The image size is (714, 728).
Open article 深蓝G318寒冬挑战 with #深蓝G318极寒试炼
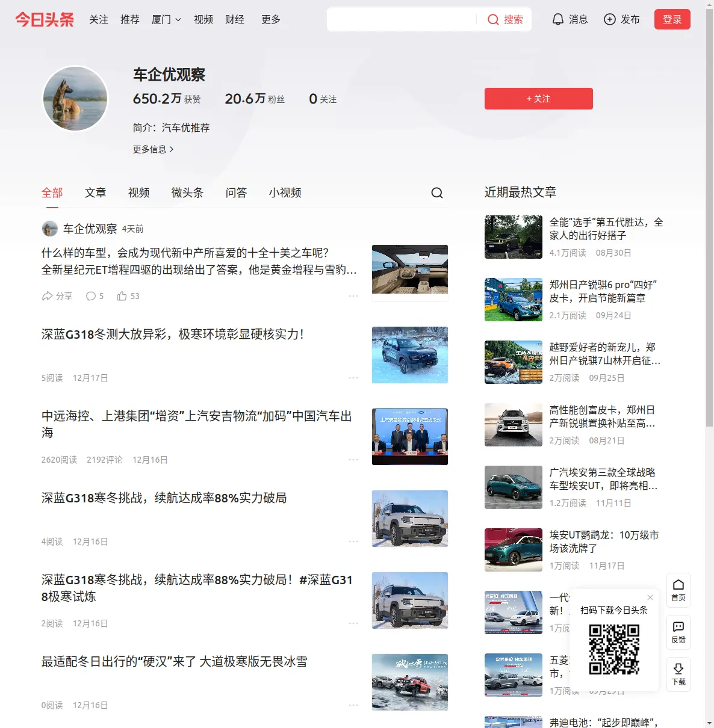pyautogui.click(x=197, y=588)
